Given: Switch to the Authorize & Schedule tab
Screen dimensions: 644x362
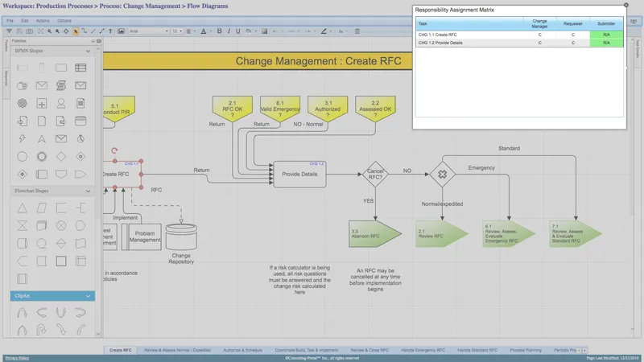Looking at the screenshot, I should click(243, 350).
